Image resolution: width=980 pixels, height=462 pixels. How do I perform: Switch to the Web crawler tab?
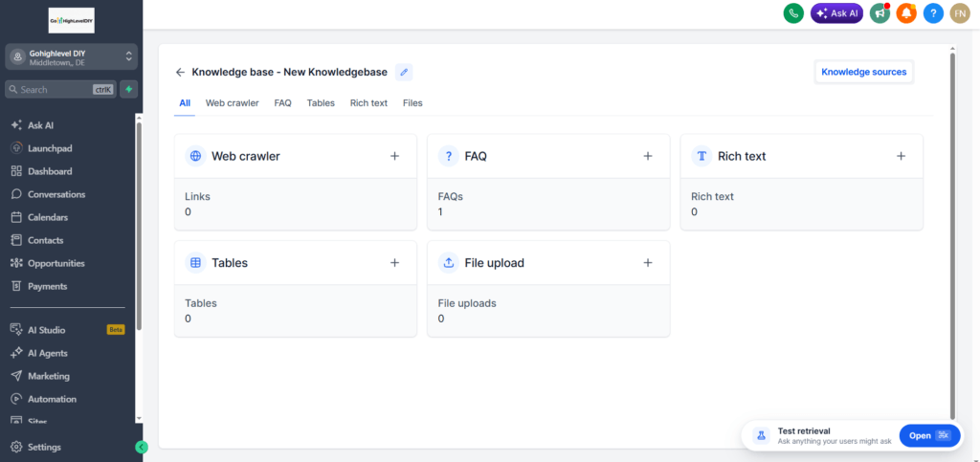coord(232,103)
